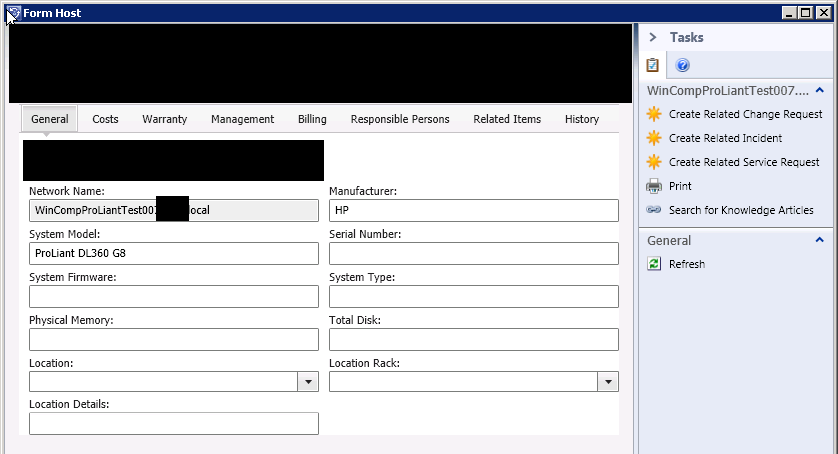
Task: Collapse the WinCompProLiantTest007 task group
Action: 820,90
